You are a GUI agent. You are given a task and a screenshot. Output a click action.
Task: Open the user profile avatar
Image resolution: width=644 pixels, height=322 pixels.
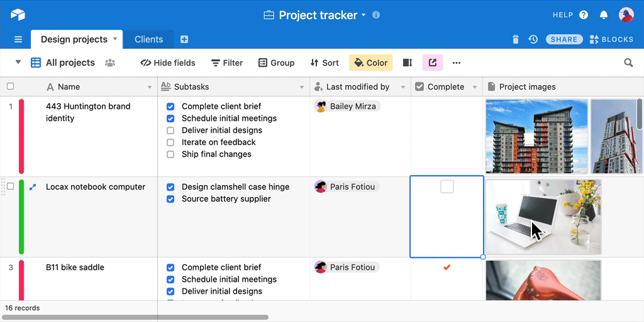pyautogui.click(x=626, y=15)
